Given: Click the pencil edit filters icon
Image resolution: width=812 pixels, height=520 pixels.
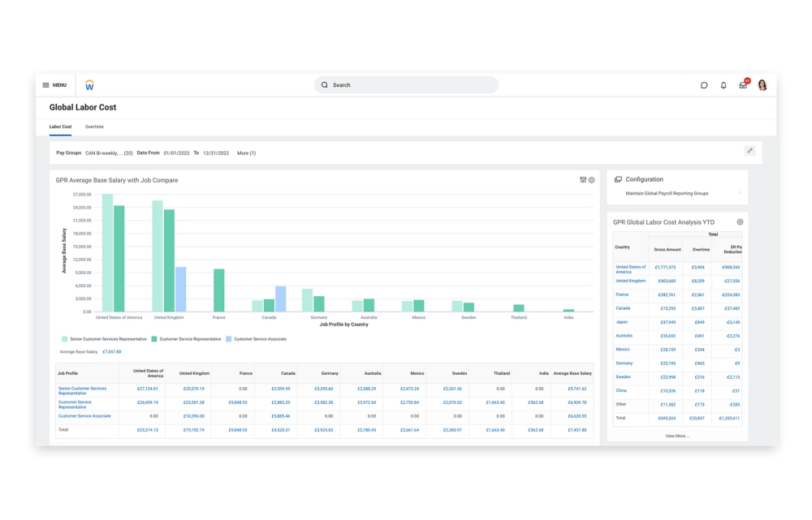Looking at the screenshot, I should coord(749,151).
